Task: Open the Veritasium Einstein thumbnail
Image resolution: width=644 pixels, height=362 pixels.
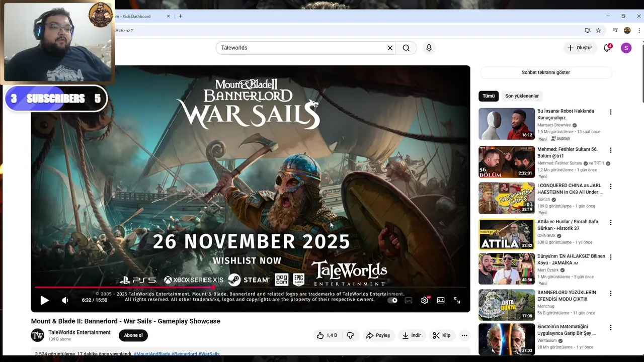Action: (x=507, y=339)
